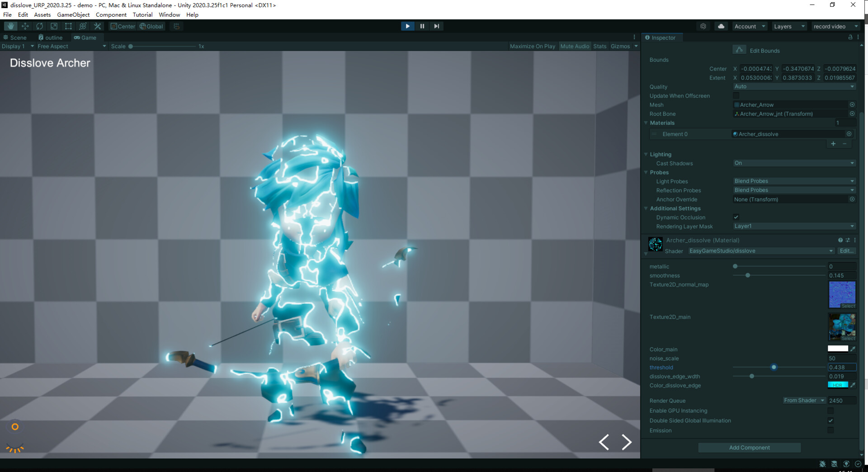868x472 pixels.
Task: Select the Texture2D_main texture thumbnail
Action: 841,327
